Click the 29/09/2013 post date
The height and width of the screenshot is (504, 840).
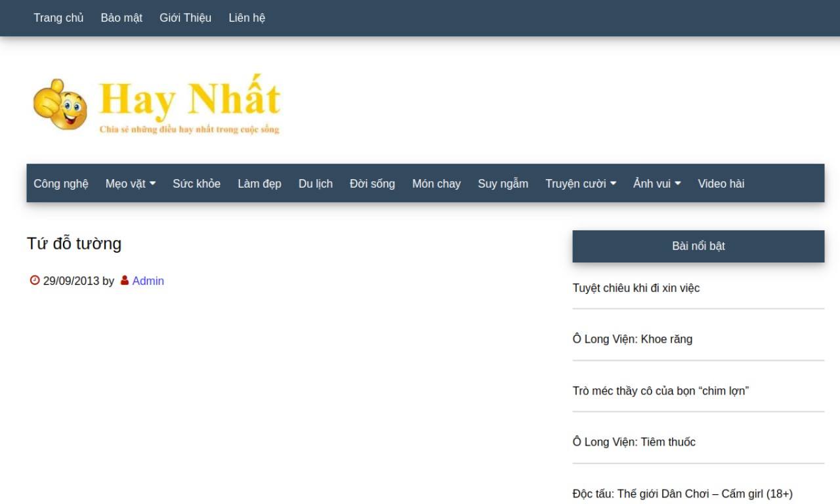pyautogui.click(x=71, y=281)
